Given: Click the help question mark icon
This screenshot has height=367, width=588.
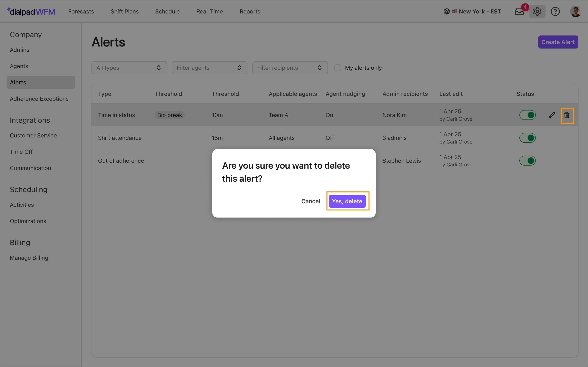Looking at the screenshot, I should (x=555, y=11).
